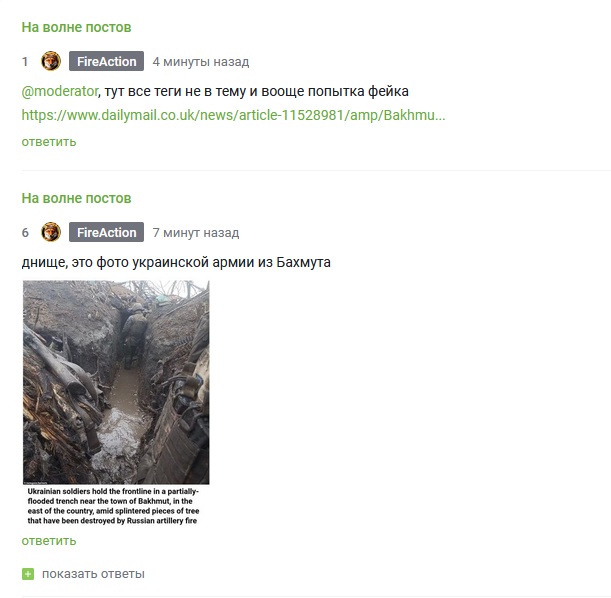Open the first 'На волне постов' post link
The width and height of the screenshot is (611, 598).
point(76,27)
